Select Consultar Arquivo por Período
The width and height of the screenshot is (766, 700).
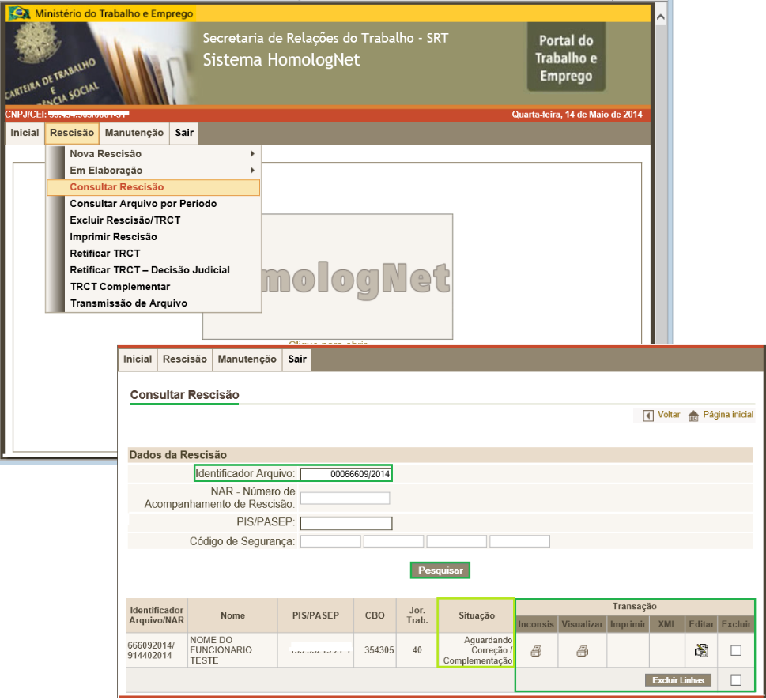(x=143, y=204)
